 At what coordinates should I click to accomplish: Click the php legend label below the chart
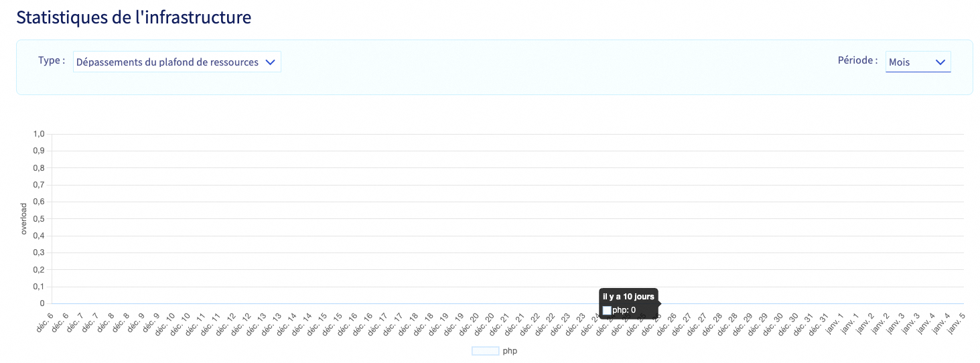tap(510, 351)
